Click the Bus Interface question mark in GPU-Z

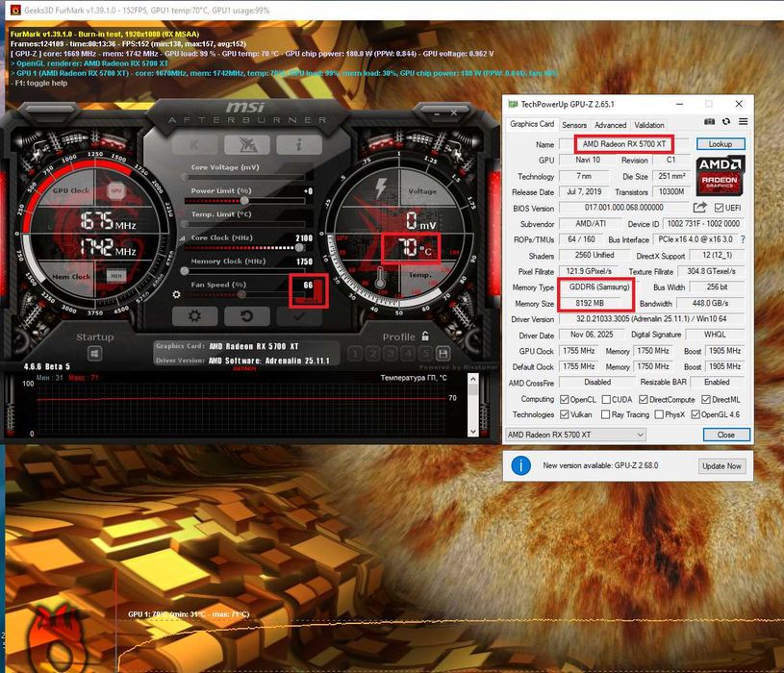(x=743, y=239)
